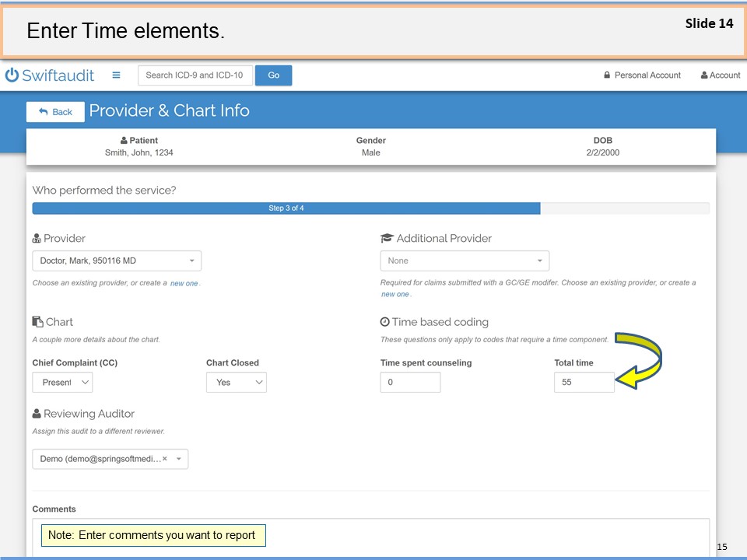
Task: Click the Step 3 of 4 progress bar
Action: click(286, 208)
